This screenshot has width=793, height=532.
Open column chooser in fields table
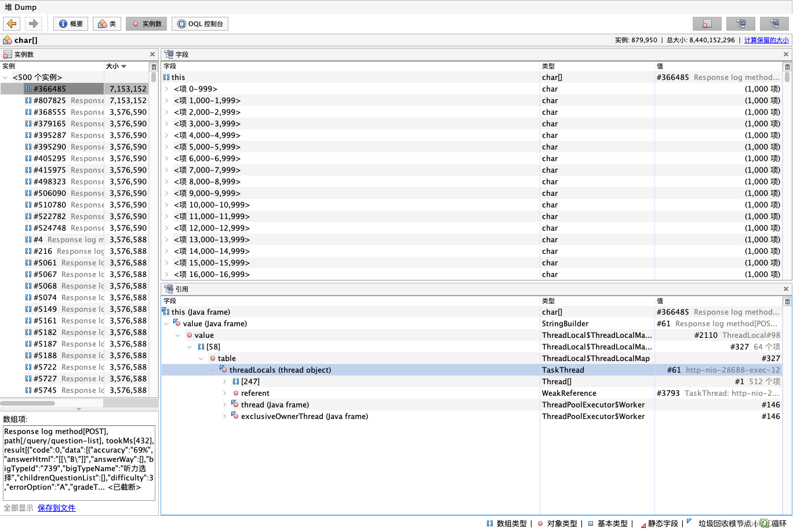pos(787,67)
